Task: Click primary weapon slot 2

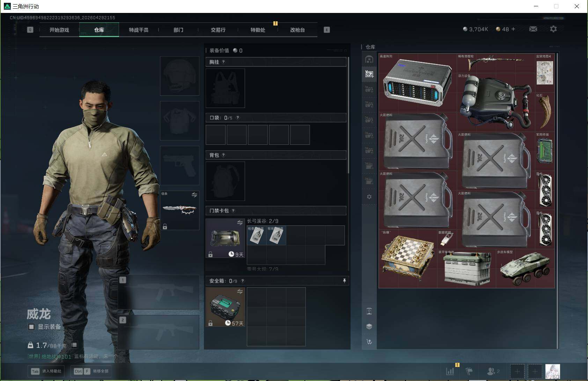Action: [x=159, y=332]
